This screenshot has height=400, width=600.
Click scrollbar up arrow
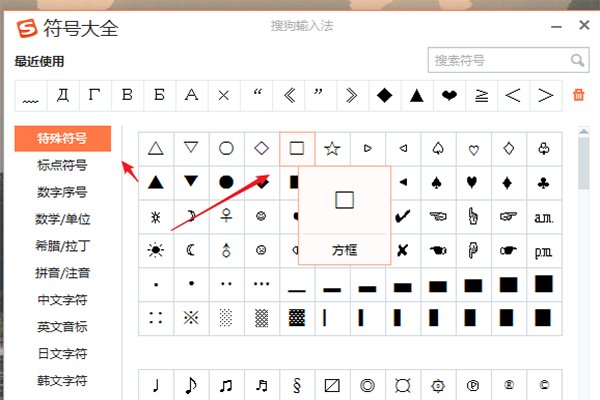584,131
